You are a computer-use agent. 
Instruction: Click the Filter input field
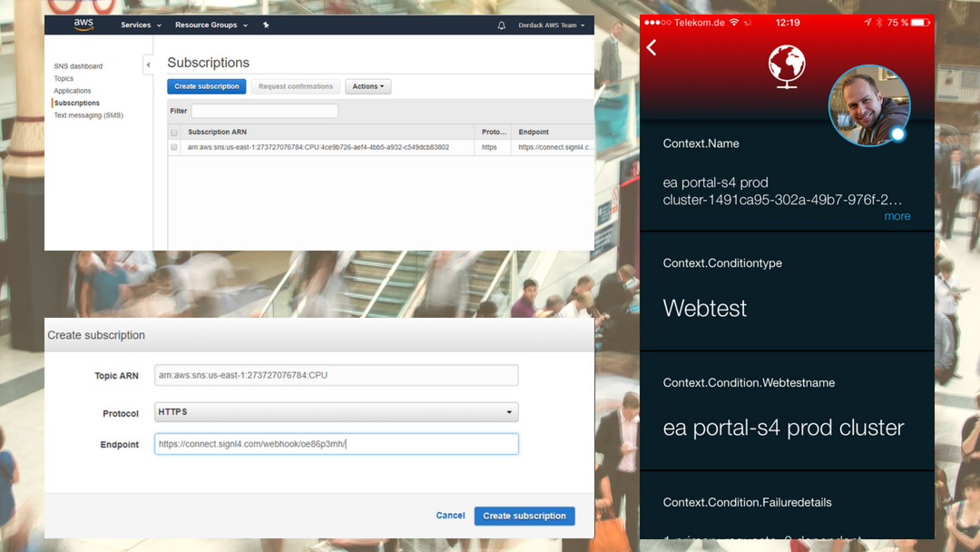coord(264,111)
